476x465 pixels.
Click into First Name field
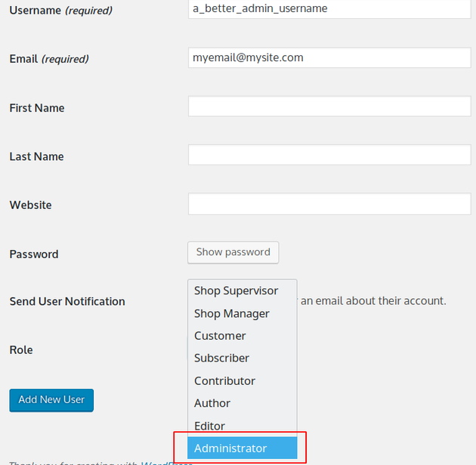point(329,106)
